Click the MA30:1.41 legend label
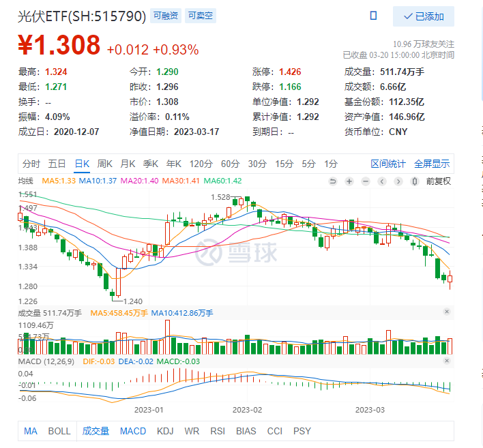The height and width of the screenshot is (448, 483). tap(181, 181)
